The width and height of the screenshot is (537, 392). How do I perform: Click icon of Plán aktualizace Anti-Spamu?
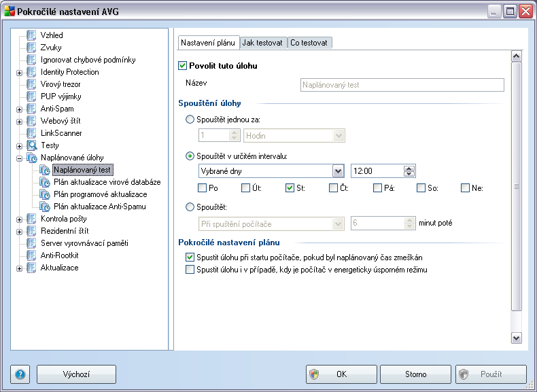[44, 207]
